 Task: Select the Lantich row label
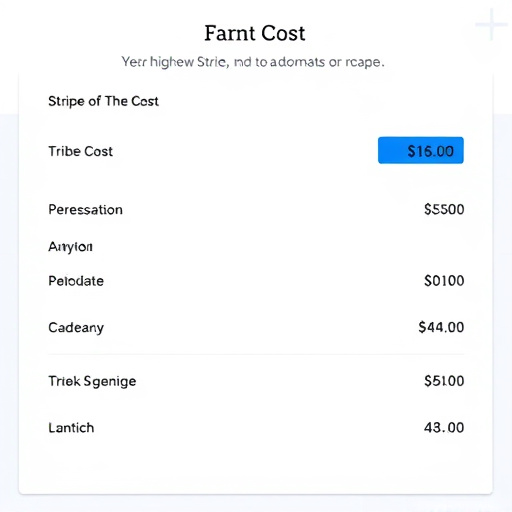click(71, 428)
